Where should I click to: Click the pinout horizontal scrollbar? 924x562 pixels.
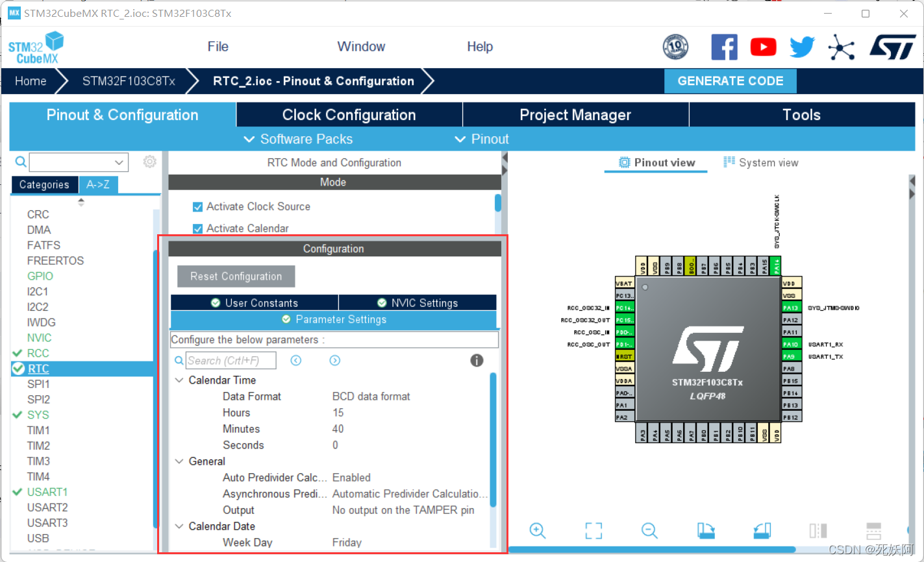point(653,550)
